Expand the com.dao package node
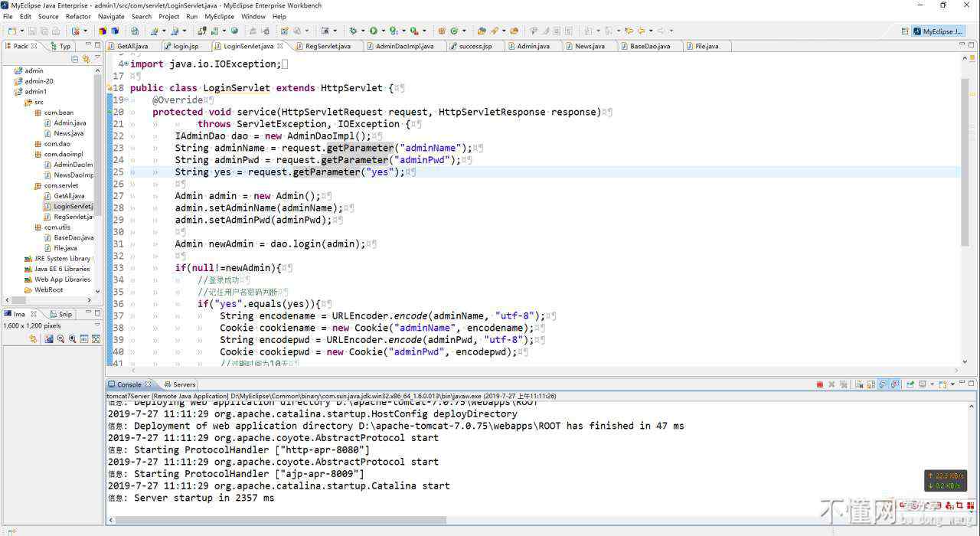This screenshot has width=980, height=536. point(28,144)
